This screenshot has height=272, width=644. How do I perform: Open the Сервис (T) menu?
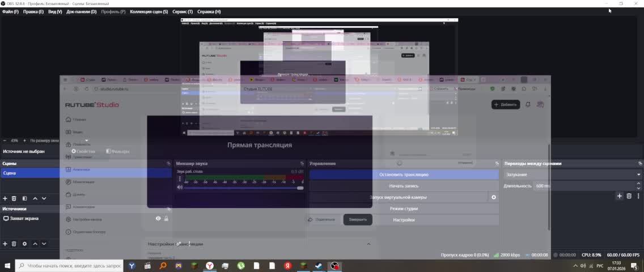pyautogui.click(x=183, y=12)
